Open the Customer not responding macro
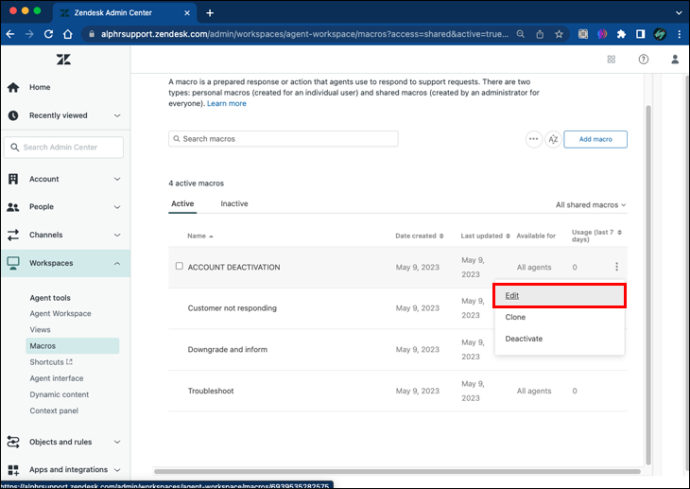 click(x=232, y=308)
